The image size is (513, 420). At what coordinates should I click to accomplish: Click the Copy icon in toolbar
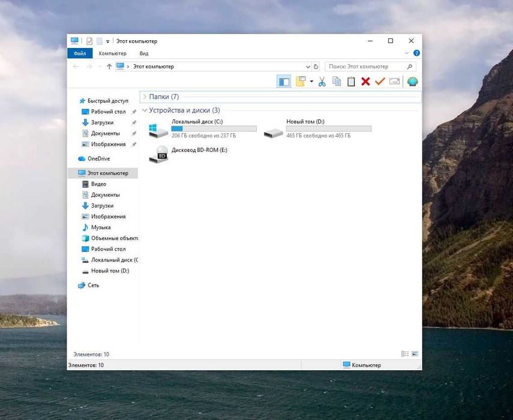tap(337, 82)
